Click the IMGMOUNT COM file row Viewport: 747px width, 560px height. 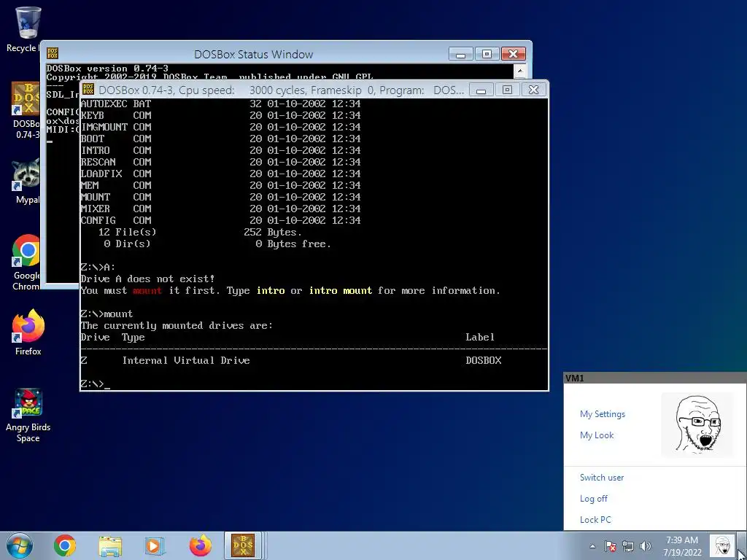point(220,127)
